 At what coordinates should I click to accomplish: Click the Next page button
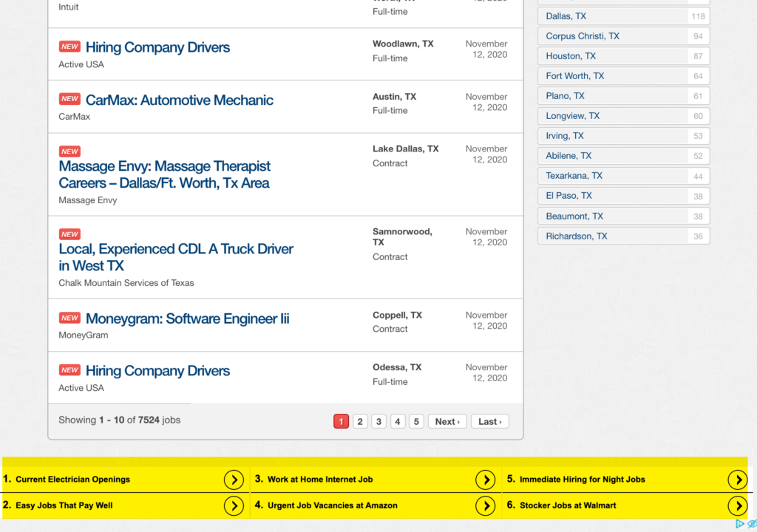447,421
